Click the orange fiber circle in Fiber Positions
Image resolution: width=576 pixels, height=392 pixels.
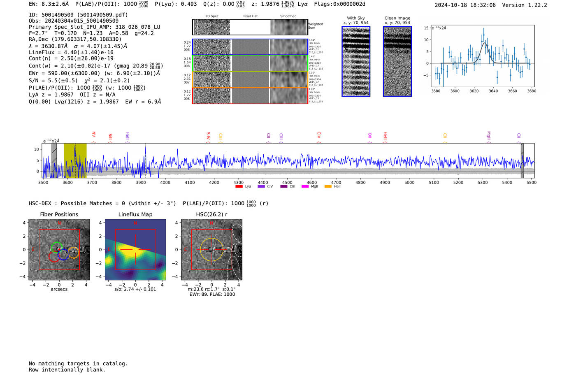[x=73, y=253]
